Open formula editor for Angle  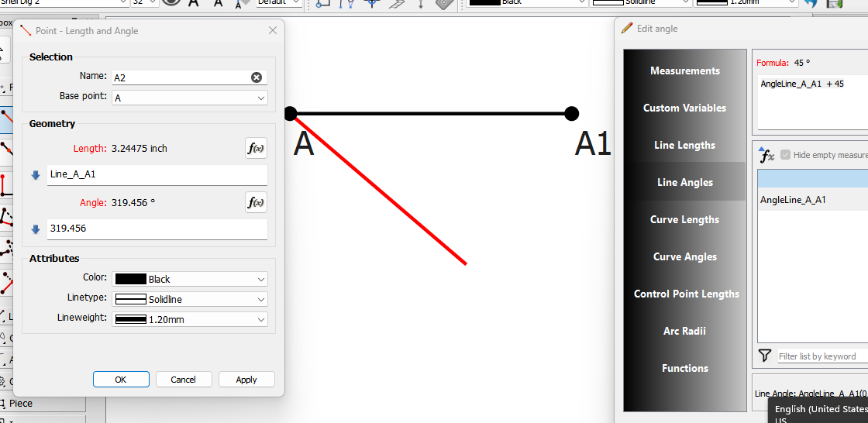point(256,202)
